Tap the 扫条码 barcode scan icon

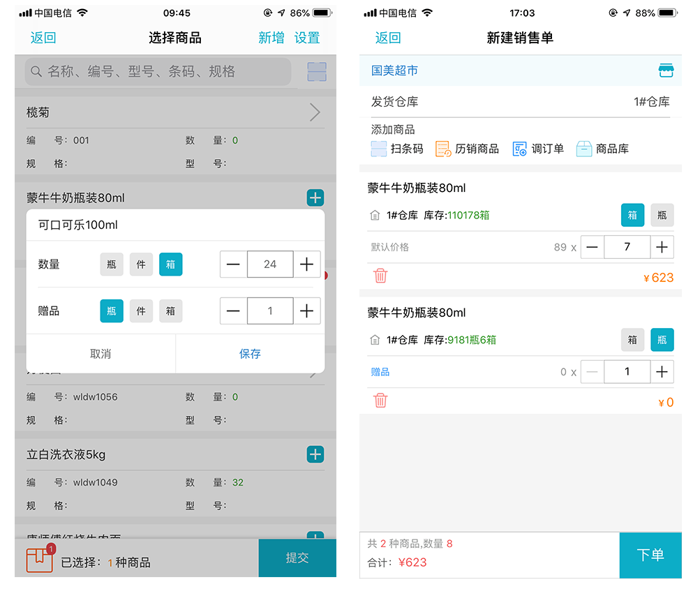379,148
